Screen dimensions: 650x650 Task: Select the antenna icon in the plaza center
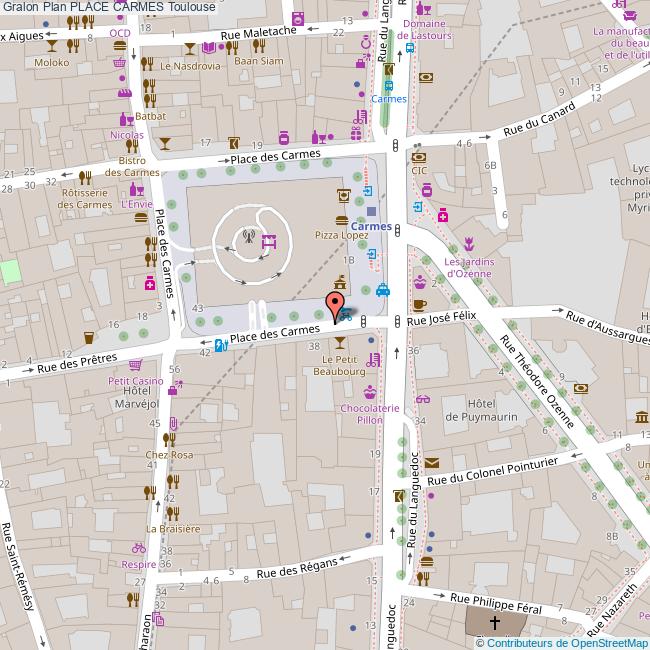point(248,238)
